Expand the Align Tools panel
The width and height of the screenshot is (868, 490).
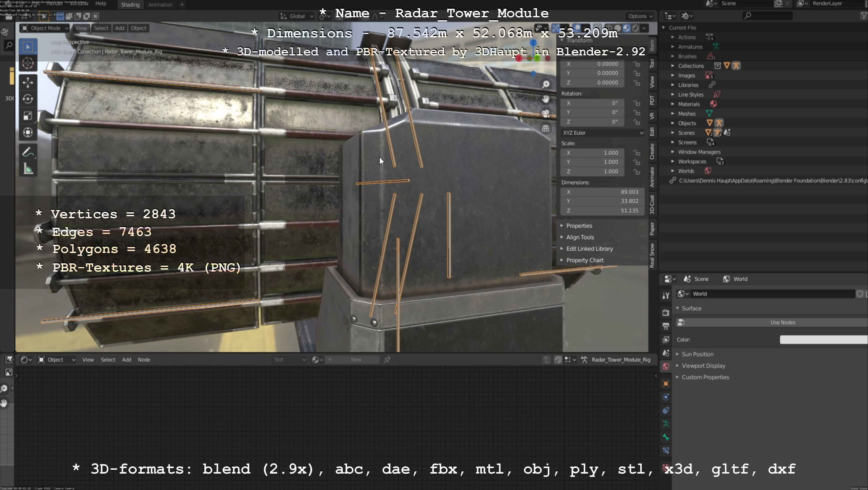pyautogui.click(x=580, y=237)
